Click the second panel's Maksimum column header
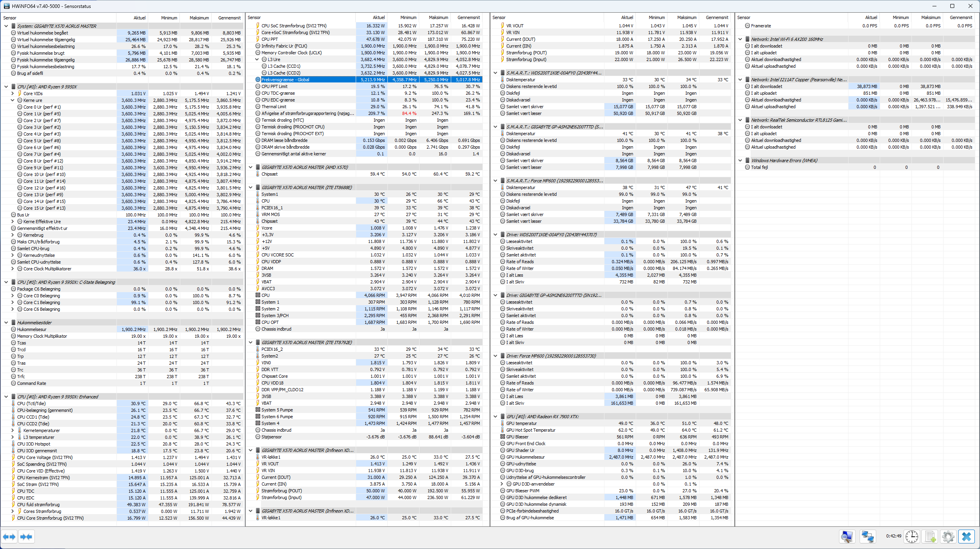The height and width of the screenshot is (549, 980). tap(435, 17)
